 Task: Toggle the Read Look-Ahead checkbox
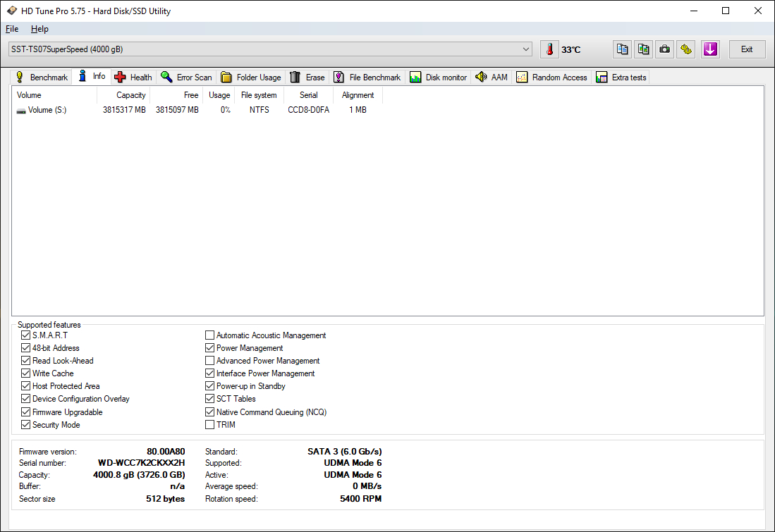click(25, 361)
